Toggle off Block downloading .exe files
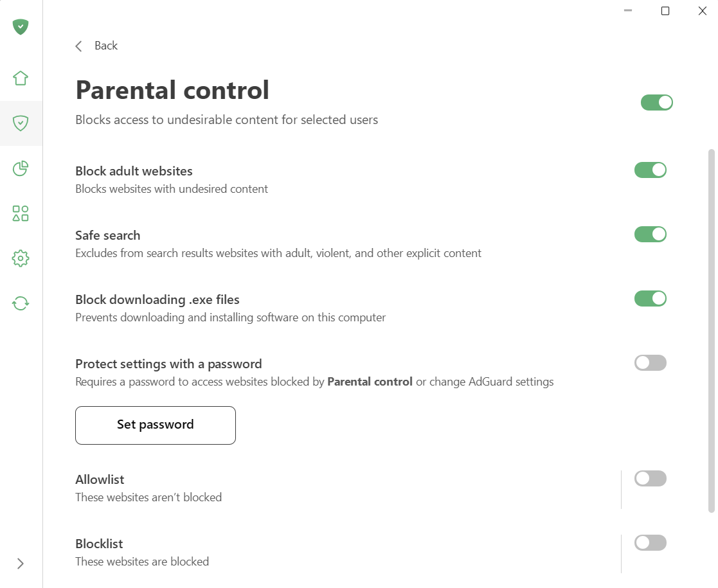 [650, 298]
